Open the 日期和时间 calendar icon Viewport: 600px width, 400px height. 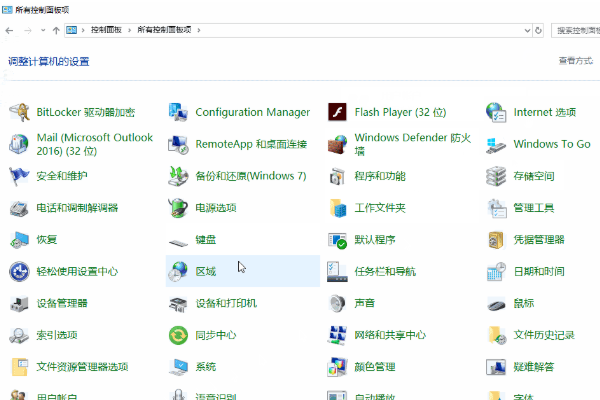click(x=496, y=271)
